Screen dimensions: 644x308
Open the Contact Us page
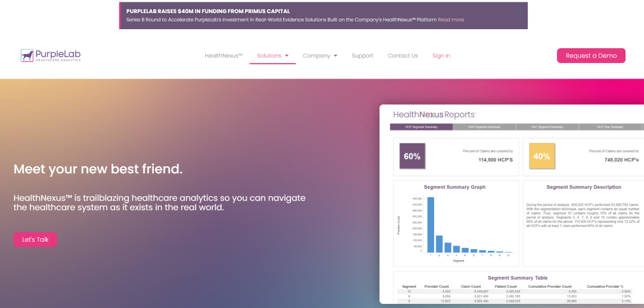coord(402,56)
